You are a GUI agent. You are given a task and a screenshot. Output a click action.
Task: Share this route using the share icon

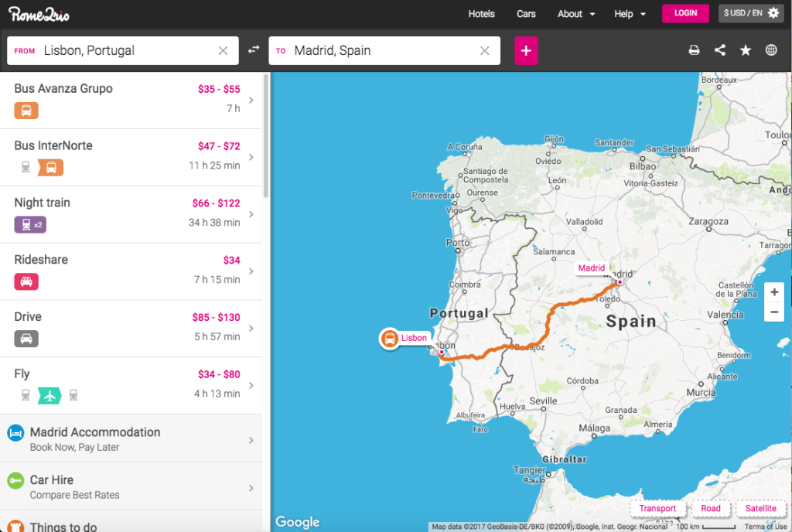click(x=720, y=50)
